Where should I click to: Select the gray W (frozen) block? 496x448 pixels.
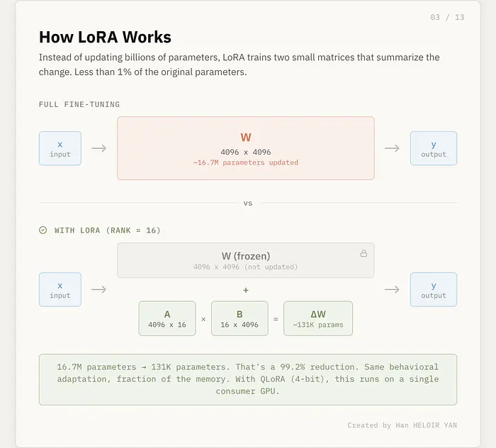pyautogui.click(x=245, y=260)
